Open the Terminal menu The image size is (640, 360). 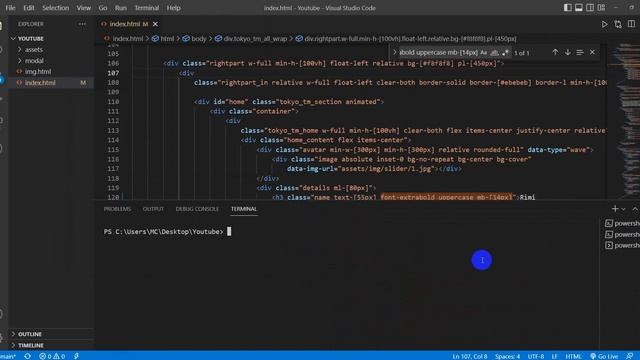point(147,8)
